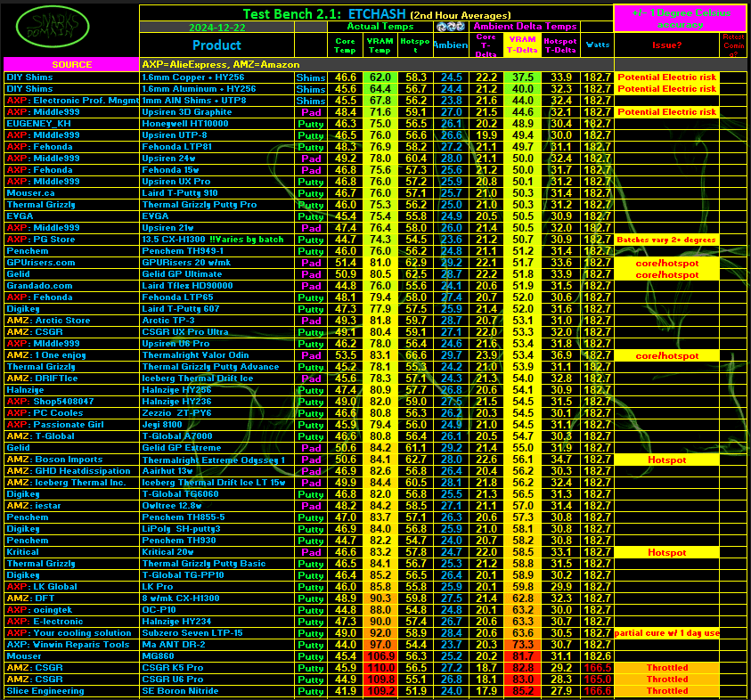The height and width of the screenshot is (700, 751).
Task: Click the Core T-Delta column header
Action: [x=486, y=45]
